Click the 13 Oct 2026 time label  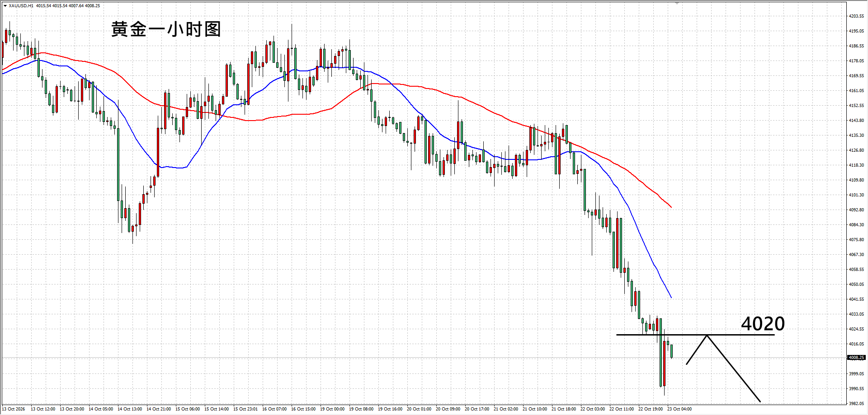coord(14,409)
